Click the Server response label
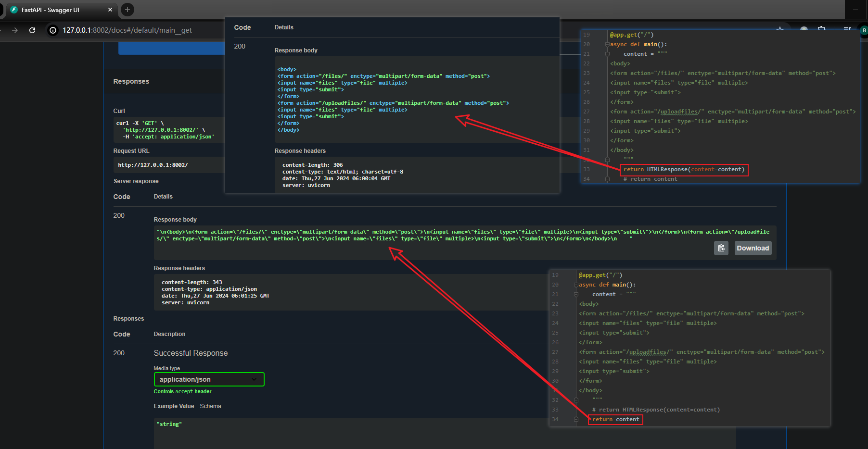The image size is (868, 449). pos(136,181)
